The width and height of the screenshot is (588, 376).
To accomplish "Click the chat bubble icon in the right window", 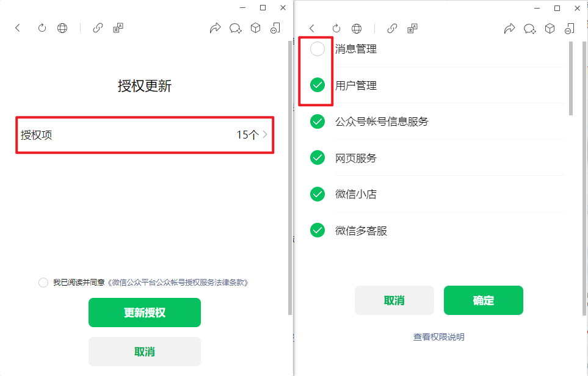I will click(529, 29).
